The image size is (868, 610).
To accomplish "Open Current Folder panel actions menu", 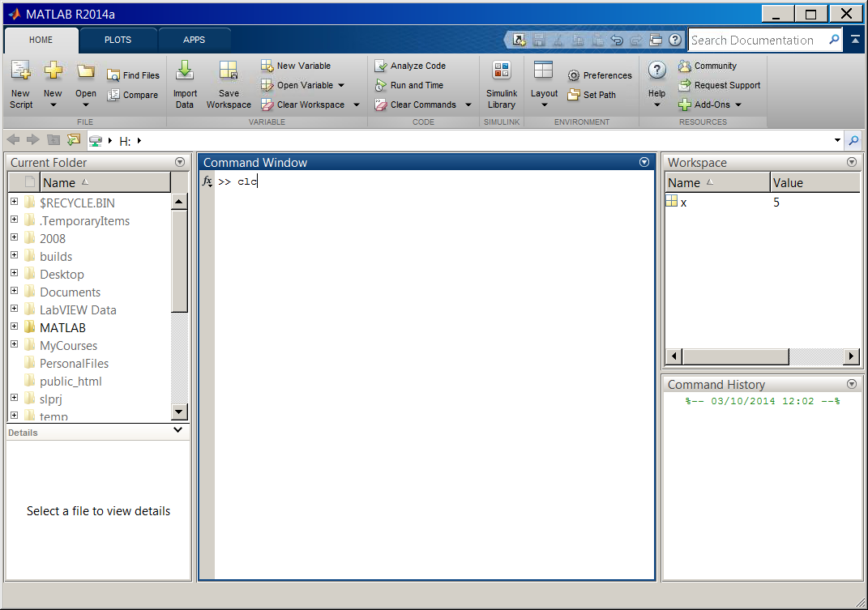I will pos(180,162).
